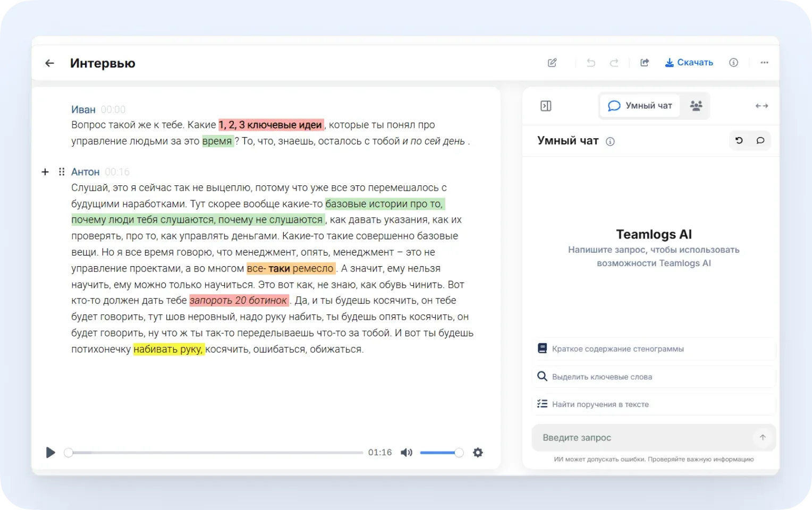Click the Интервью document title
Image resolution: width=812 pixels, height=510 pixels.
[x=103, y=63]
